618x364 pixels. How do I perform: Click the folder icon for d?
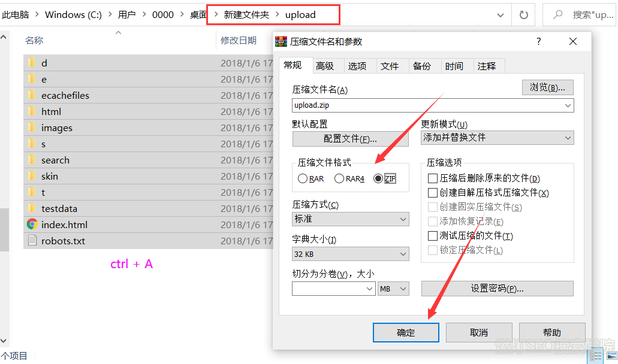point(32,63)
